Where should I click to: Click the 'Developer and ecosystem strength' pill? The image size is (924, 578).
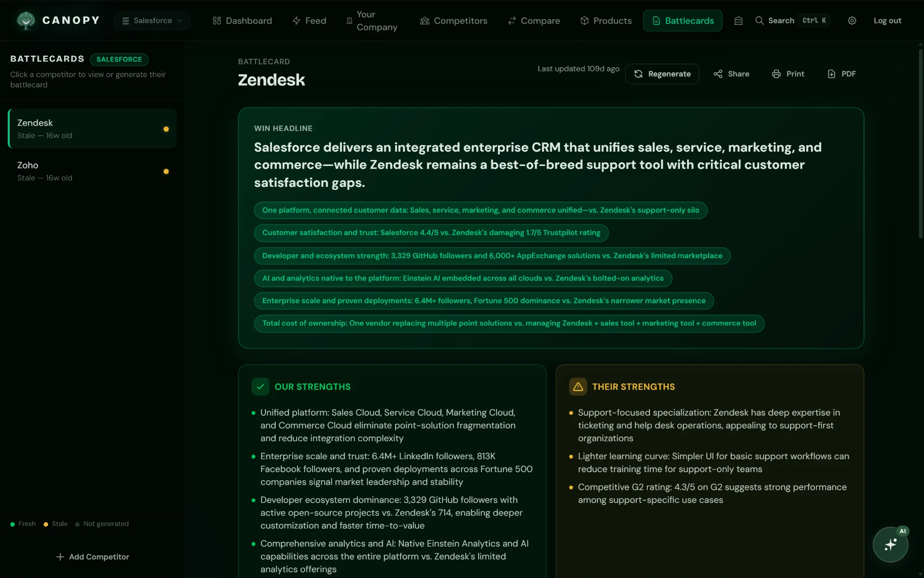(x=492, y=256)
